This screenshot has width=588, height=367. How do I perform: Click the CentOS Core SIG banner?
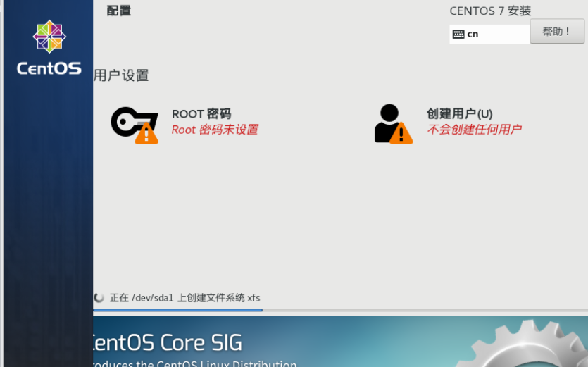tap(341, 342)
